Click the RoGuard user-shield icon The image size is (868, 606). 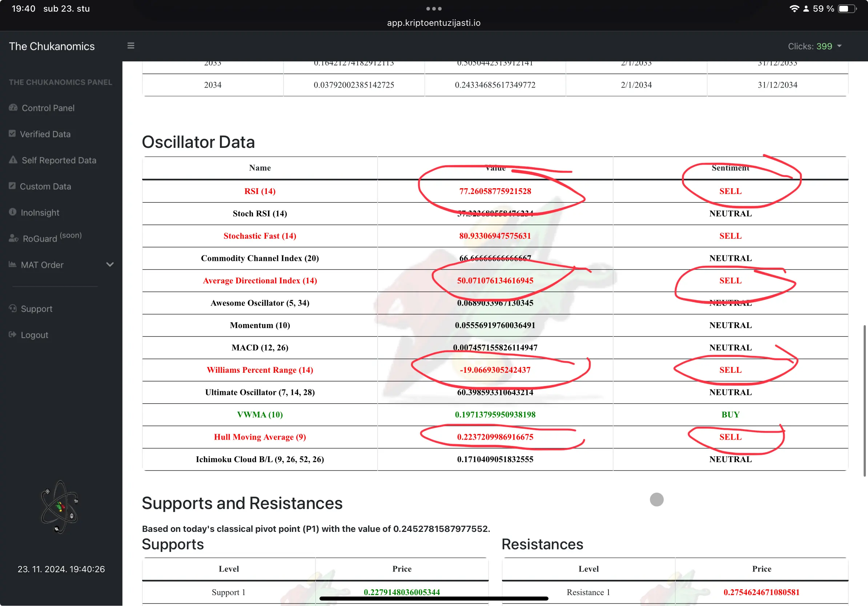point(13,238)
